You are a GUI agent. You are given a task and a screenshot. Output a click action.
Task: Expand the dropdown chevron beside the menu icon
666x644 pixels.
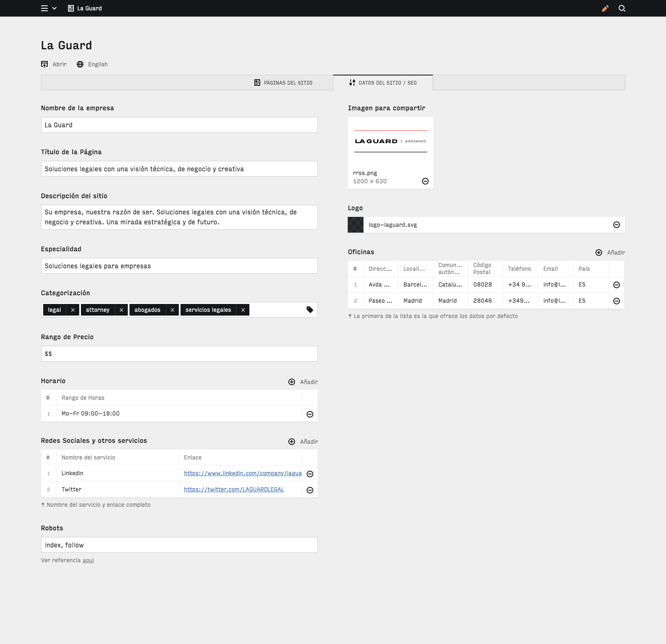55,8
